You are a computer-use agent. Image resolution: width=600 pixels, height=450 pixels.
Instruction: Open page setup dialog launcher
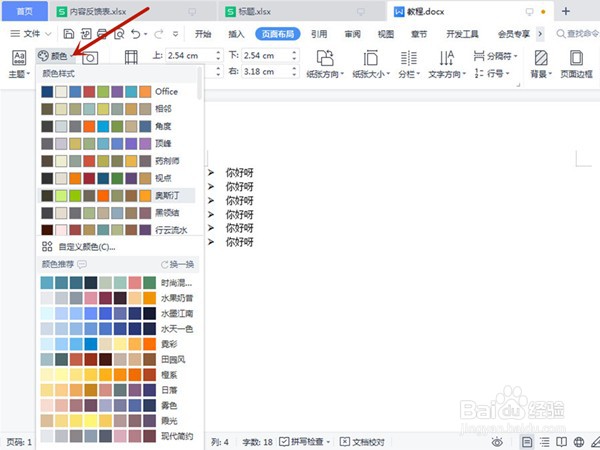click(518, 85)
